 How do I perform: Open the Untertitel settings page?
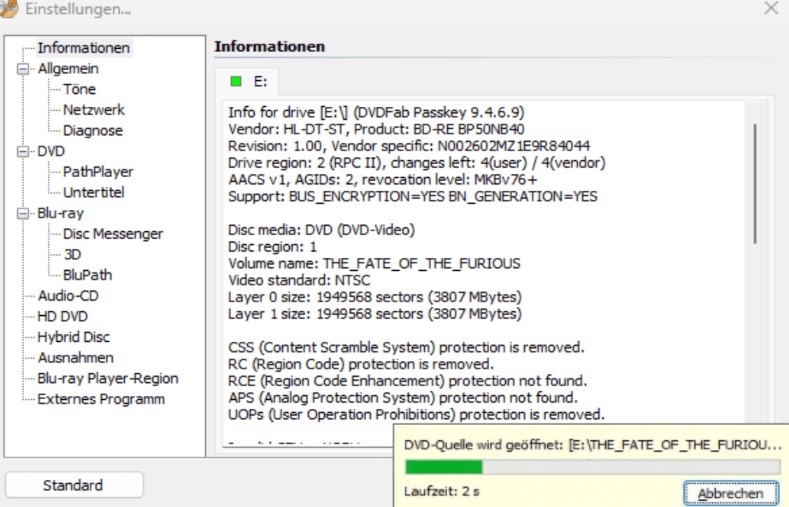[x=94, y=192]
